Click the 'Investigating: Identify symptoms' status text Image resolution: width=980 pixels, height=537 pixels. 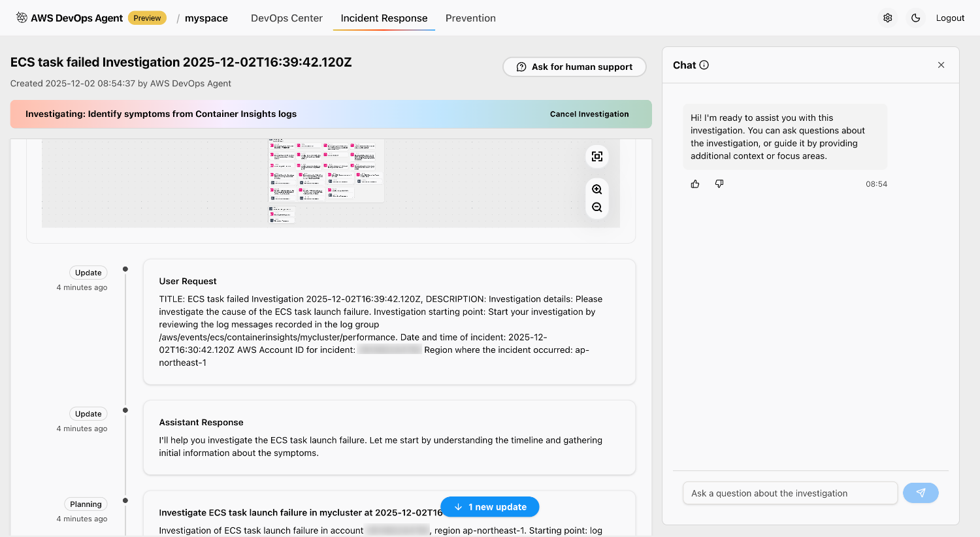pos(161,114)
